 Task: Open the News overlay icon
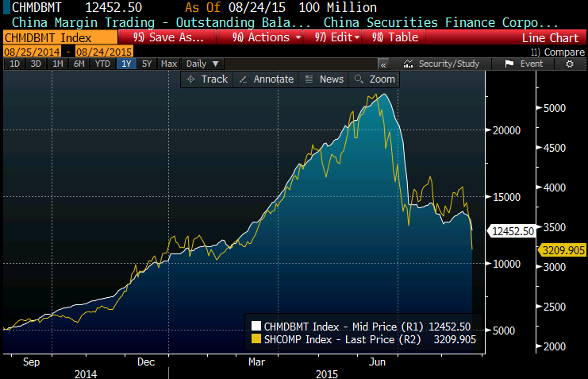point(308,79)
